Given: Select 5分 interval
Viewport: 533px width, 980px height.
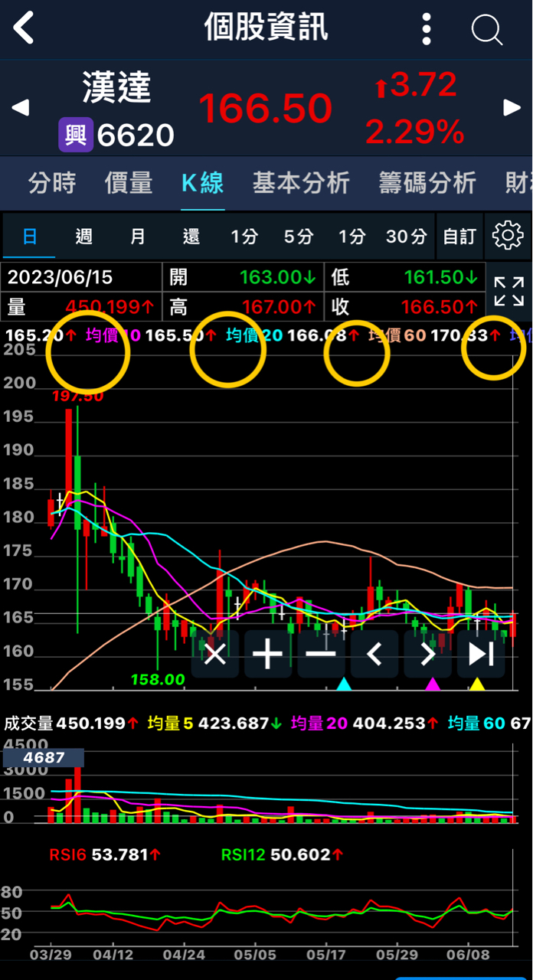Looking at the screenshot, I should 299,236.
